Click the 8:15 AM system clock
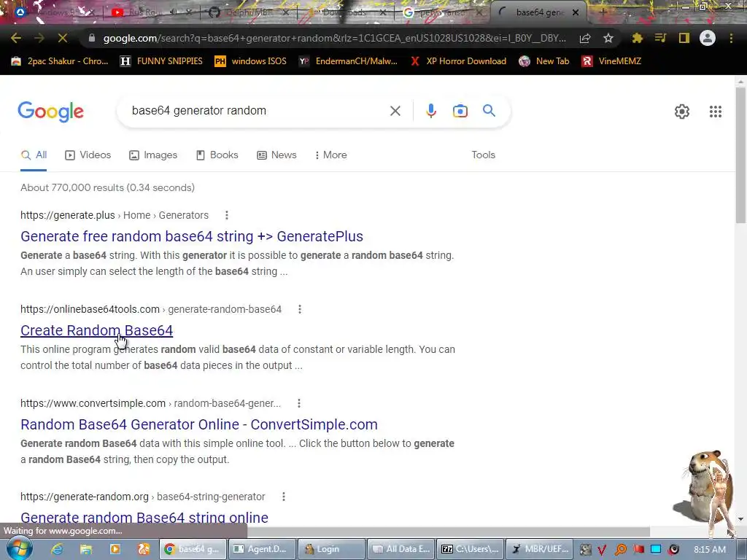Screen dimensions: 747x560 coord(710,549)
